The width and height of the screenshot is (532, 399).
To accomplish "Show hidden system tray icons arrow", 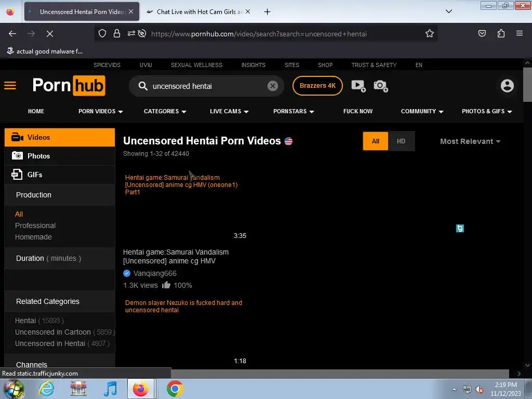I will [x=454, y=389].
